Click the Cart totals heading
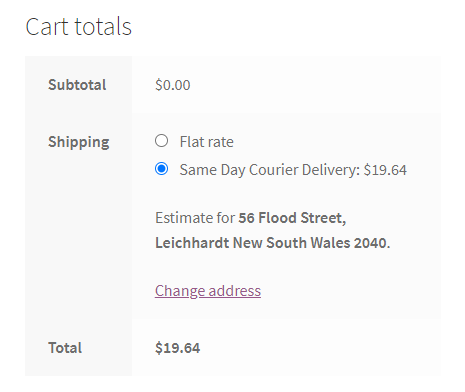 79,27
